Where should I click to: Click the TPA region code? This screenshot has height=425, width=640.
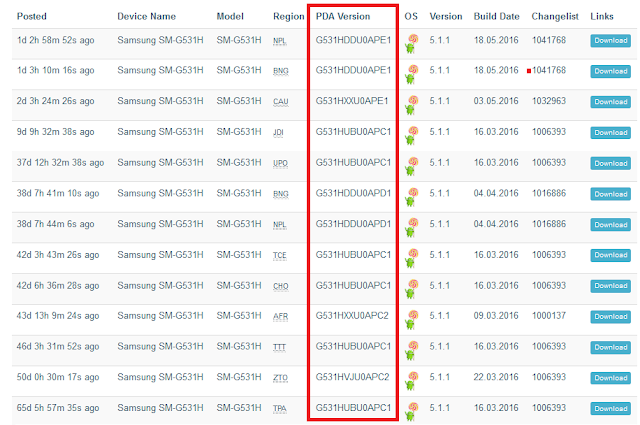click(x=280, y=409)
